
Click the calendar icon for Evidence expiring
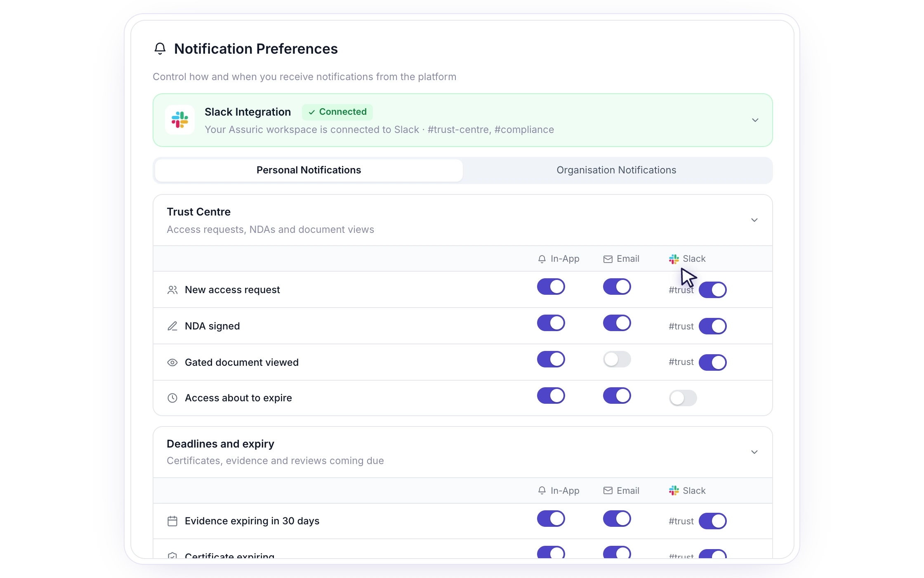click(x=172, y=521)
